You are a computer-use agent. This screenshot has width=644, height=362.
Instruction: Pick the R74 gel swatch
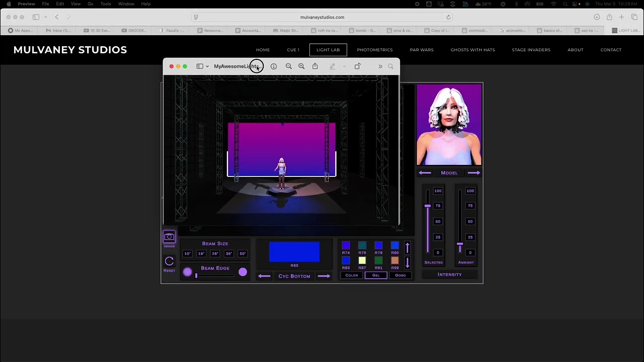pos(346,245)
